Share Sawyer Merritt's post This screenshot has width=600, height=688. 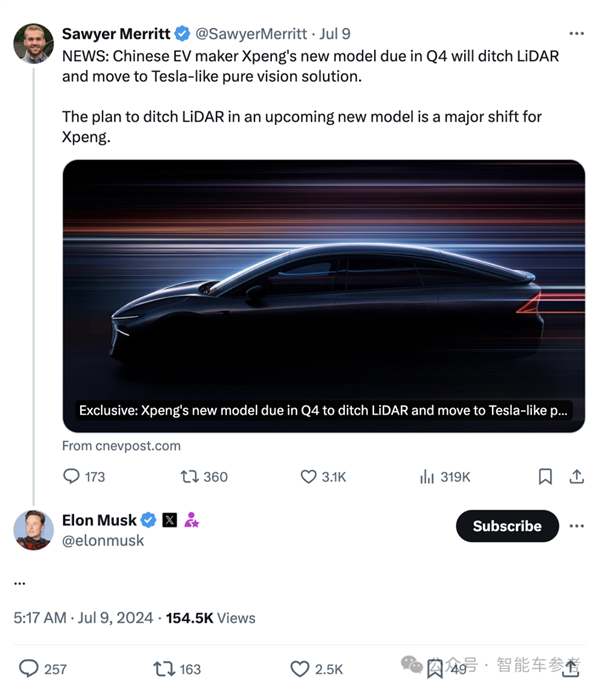[x=576, y=477]
